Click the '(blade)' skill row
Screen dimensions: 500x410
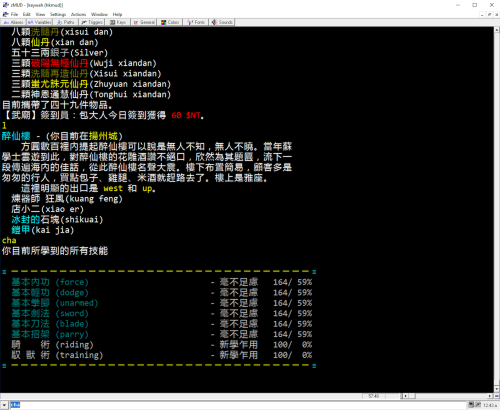tap(162, 324)
